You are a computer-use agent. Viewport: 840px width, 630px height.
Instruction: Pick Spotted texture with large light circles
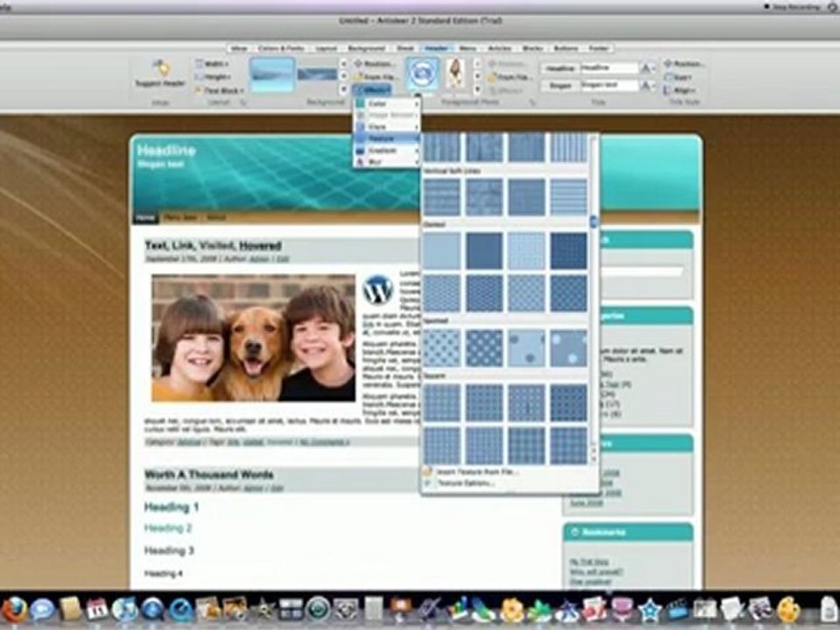tap(569, 348)
